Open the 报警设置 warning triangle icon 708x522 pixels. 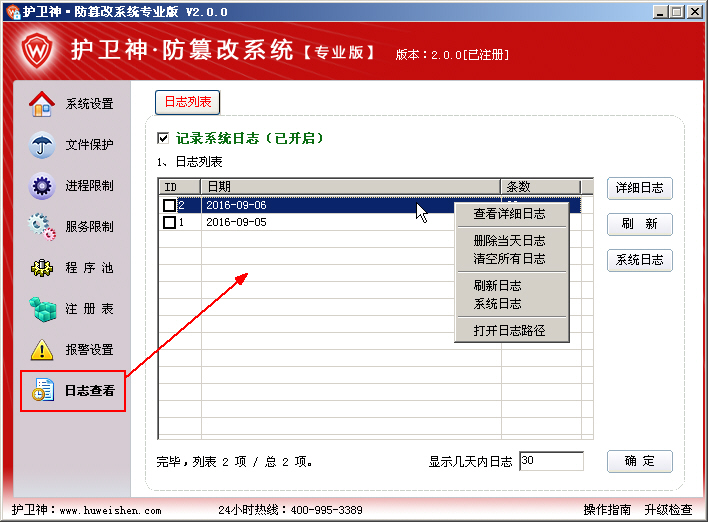pos(42,350)
